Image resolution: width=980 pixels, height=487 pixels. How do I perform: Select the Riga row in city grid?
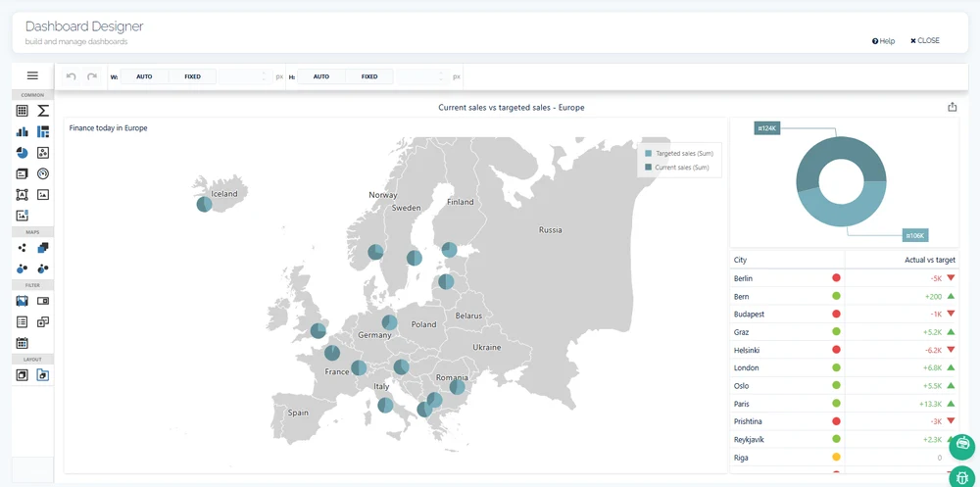844,458
